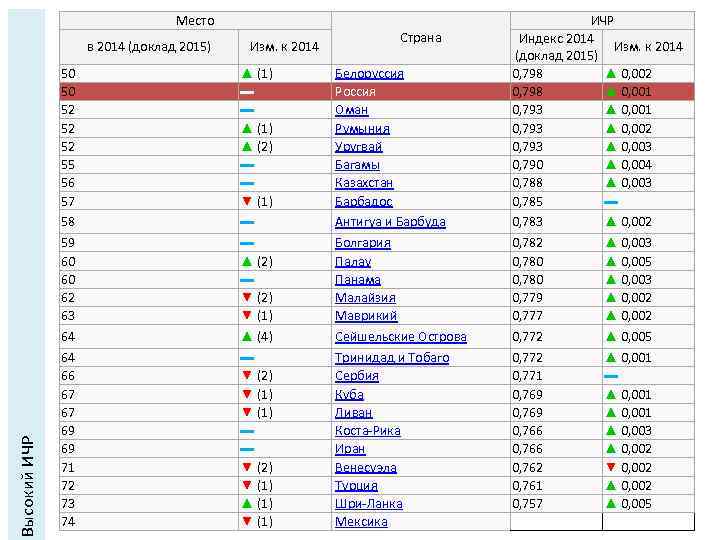Open the Болгария country link
This screenshot has width=720, height=540.
363,242
